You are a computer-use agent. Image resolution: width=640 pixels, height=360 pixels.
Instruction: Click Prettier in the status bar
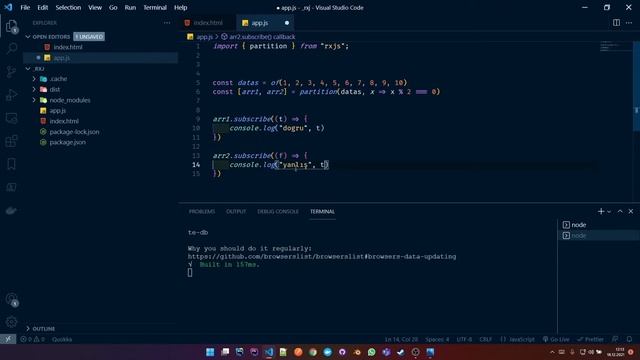[590, 340]
